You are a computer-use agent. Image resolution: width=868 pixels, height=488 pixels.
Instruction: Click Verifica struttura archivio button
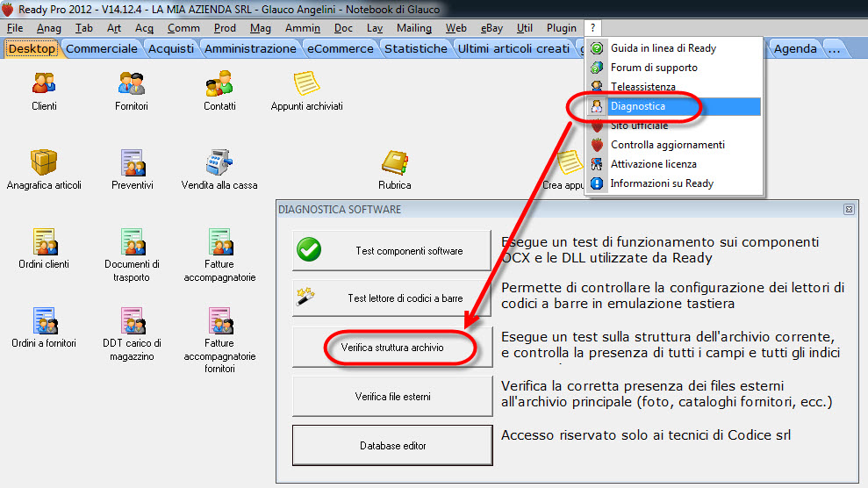(x=392, y=348)
